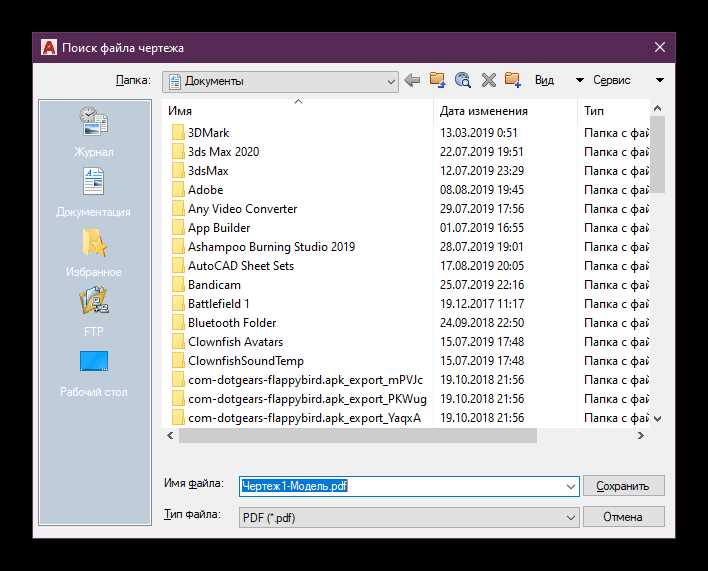Image resolution: width=708 pixels, height=571 pixels.
Task: Click the folder icon beside Battlefield 1
Action: (178, 304)
